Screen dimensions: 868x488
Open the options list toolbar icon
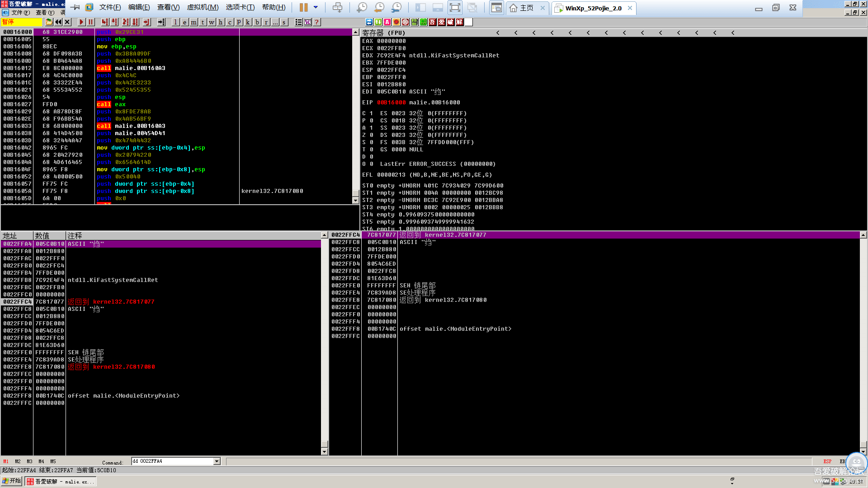pos(298,22)
